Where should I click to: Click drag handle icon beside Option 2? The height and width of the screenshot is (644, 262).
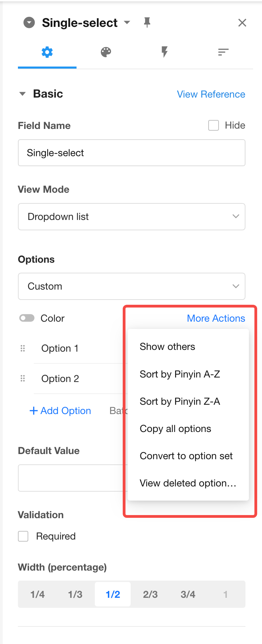23,379
